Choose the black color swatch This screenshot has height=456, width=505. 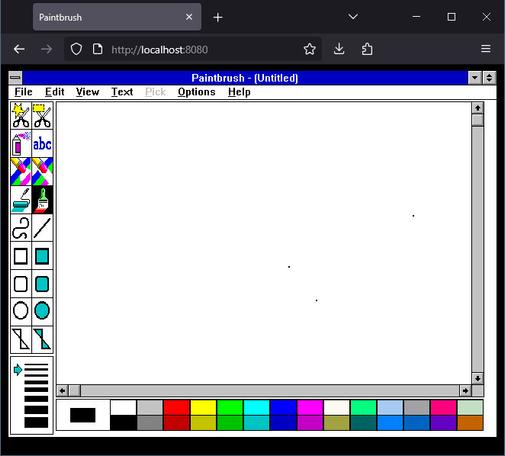click(x=123, y=423)
